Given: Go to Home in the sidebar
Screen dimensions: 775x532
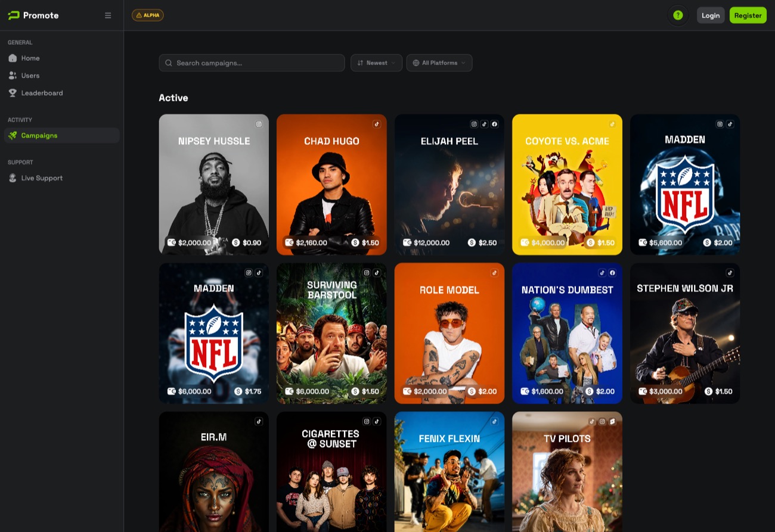Looking at the screenshot, I should tap(61, 58).
